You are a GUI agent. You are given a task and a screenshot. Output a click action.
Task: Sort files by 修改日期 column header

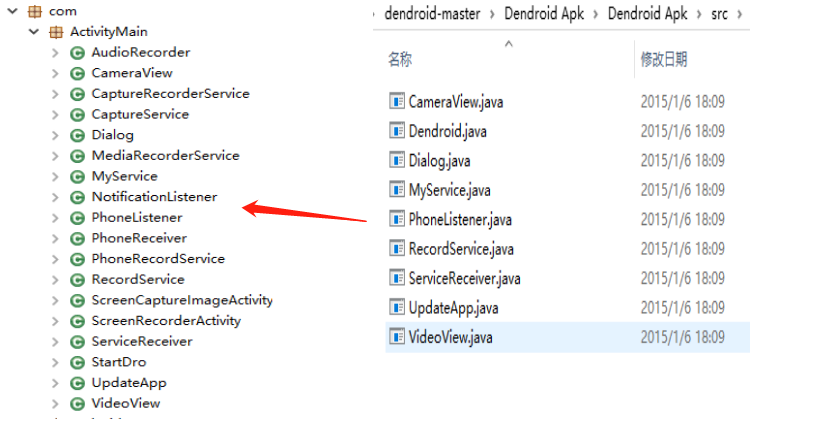tap(664, 60)
